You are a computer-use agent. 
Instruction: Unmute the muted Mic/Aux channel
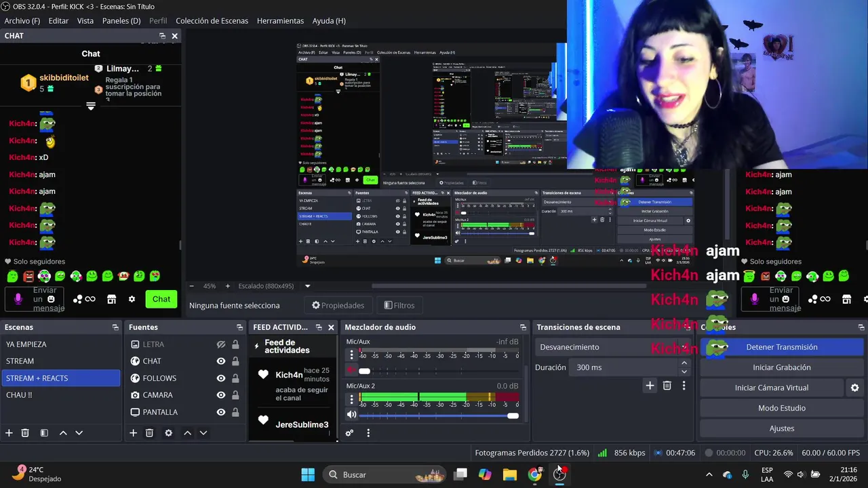pos(351,371)
